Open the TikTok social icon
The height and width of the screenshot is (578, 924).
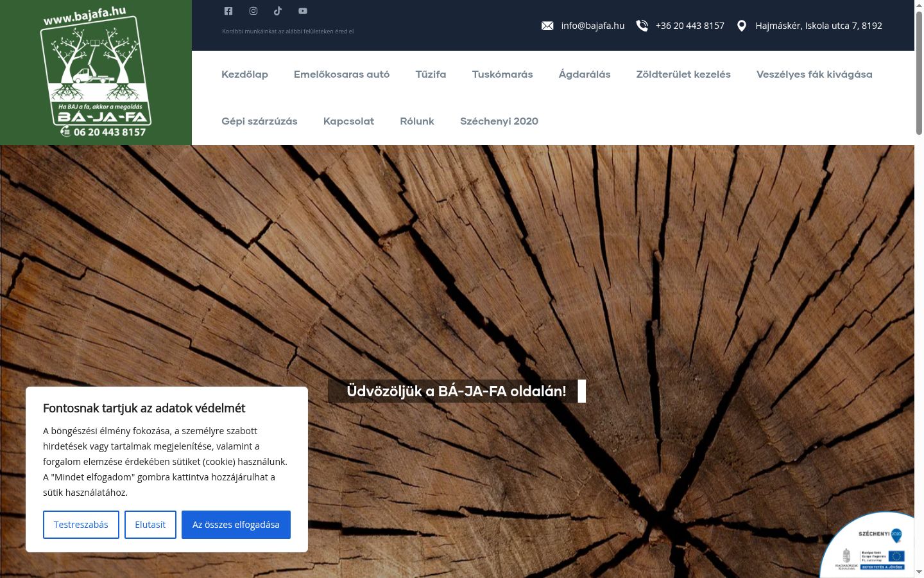(278, 11)
